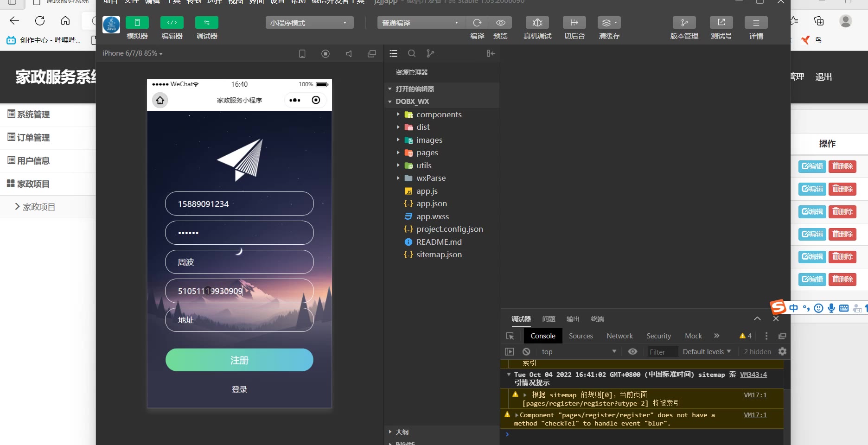This screenshot has height=445, width=868.
Task: Switch to the Sources tab
Action: [x=581, y=336]
